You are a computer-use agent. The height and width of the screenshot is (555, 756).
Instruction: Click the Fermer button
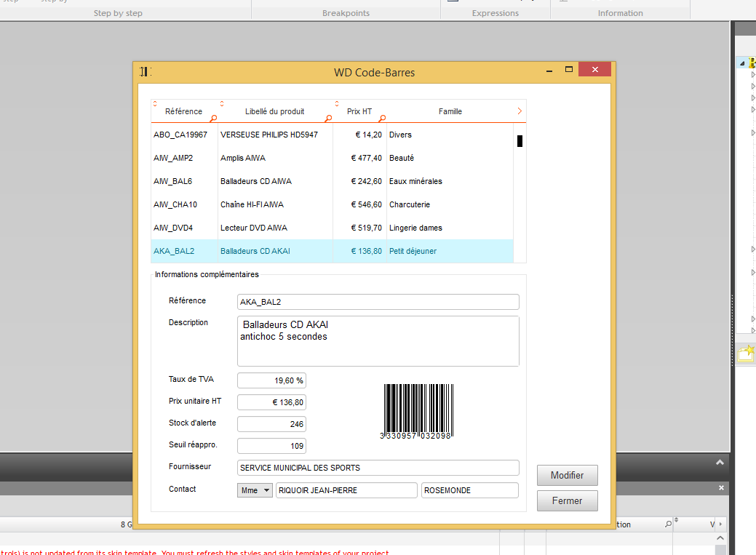point(567,500)
